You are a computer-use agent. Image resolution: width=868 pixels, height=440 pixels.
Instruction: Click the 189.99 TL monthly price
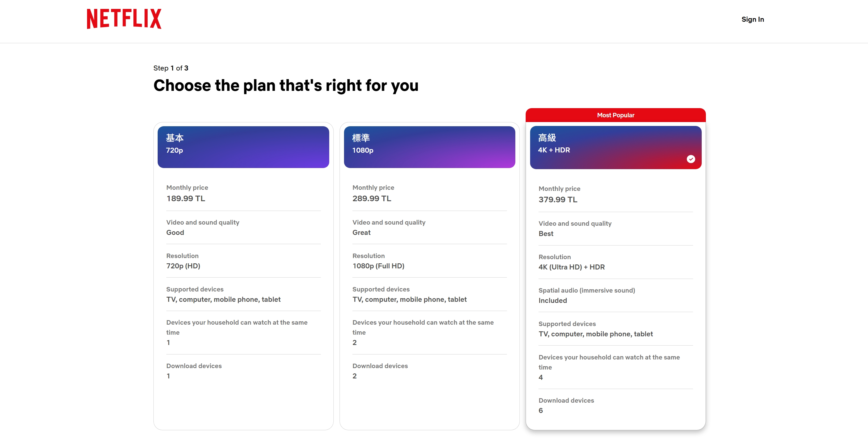pyautogui.click(x=186, y=198)
